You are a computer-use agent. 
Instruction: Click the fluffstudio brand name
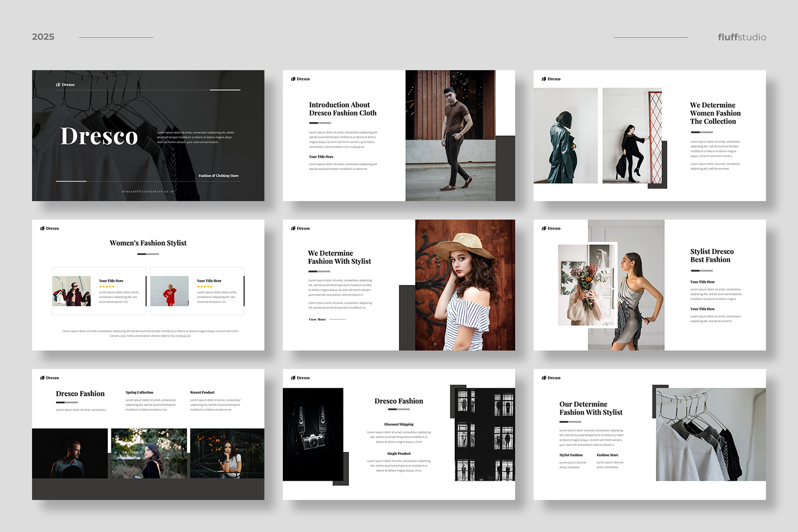point(742,37)
